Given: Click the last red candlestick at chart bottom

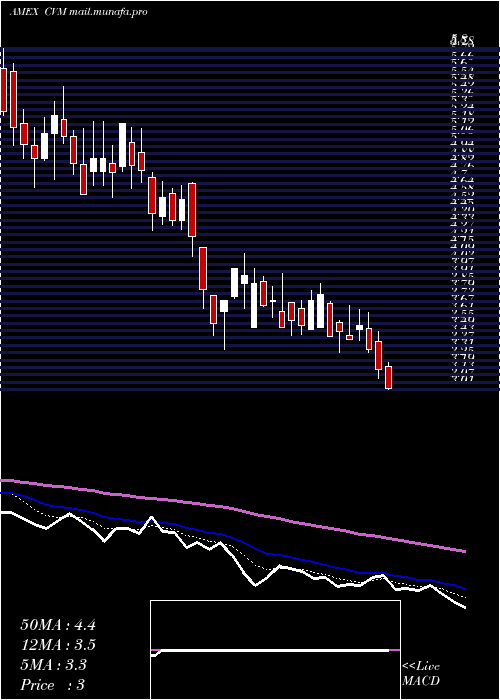Looking at the screenshot, I should coord(388,377).
